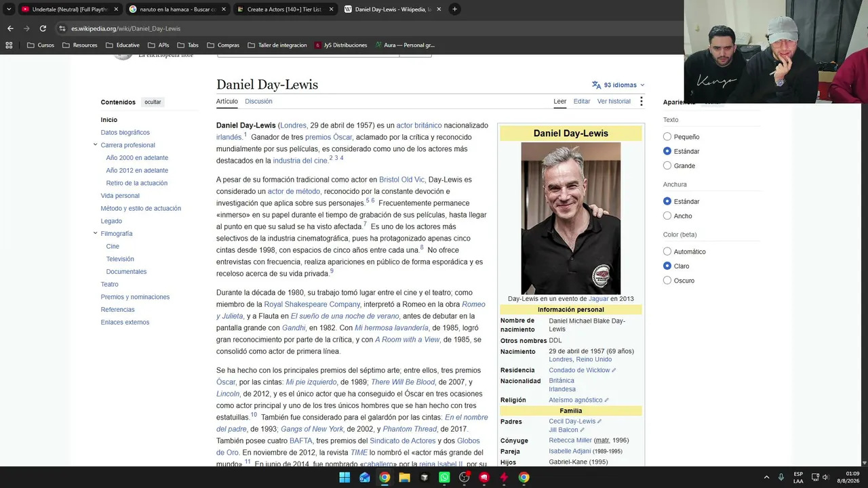
Task: Open the red lightning bolt taskbar app
Action: click(504, 477)
